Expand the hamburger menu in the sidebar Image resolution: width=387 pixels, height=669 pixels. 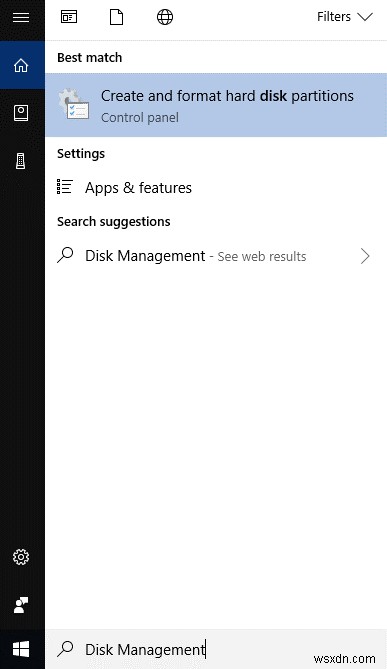[21, 17]
